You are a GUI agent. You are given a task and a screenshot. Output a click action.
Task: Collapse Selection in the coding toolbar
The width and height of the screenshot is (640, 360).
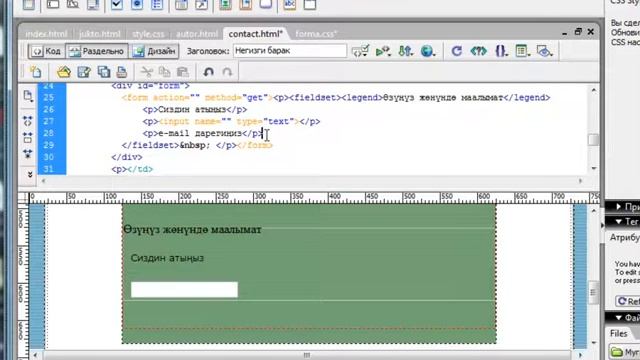[28, 138]
